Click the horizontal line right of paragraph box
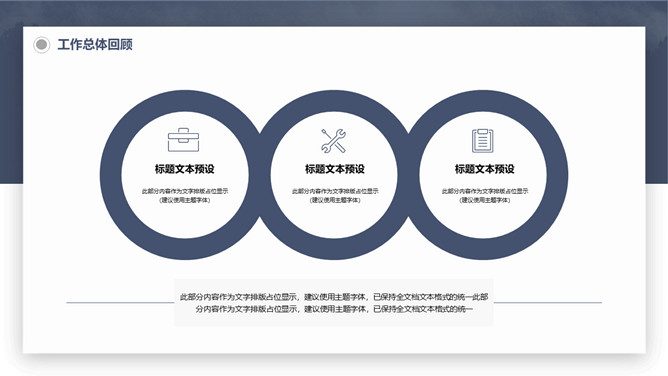Viewport: 668px width, 376px height. pyautogui.click(x=548, y=303)
